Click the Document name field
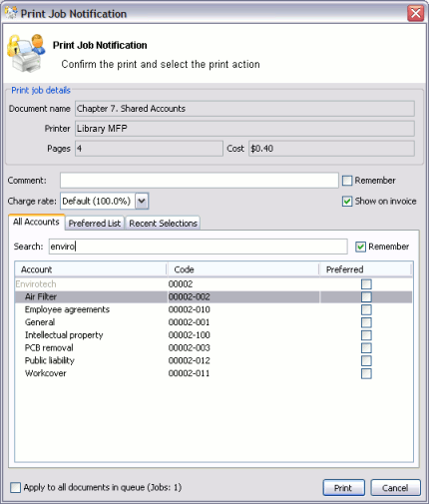 244,109
